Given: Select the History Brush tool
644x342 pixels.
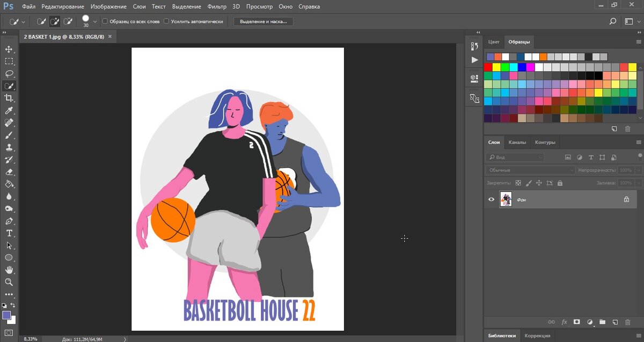Looking at the screenshot, I should [9, 160].
